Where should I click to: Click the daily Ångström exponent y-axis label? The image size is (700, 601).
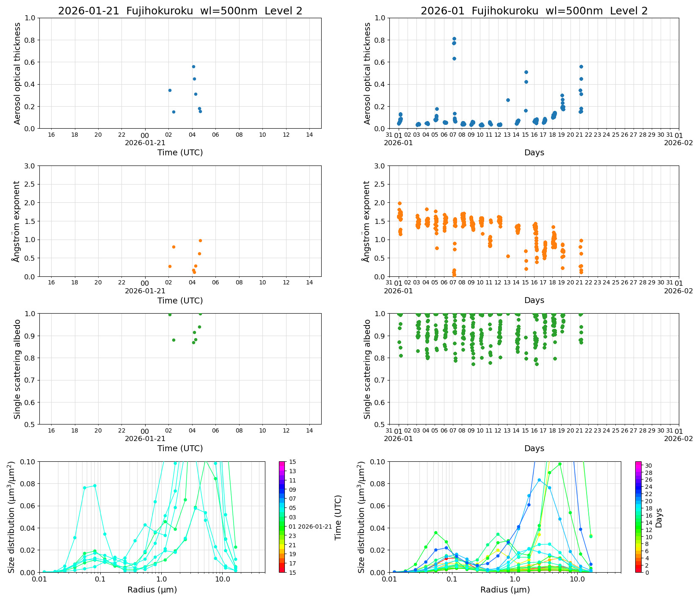pos(17,221)
